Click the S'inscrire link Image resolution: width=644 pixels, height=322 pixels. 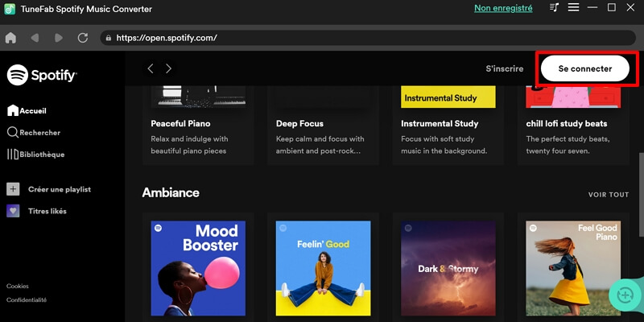click(505, 68)
